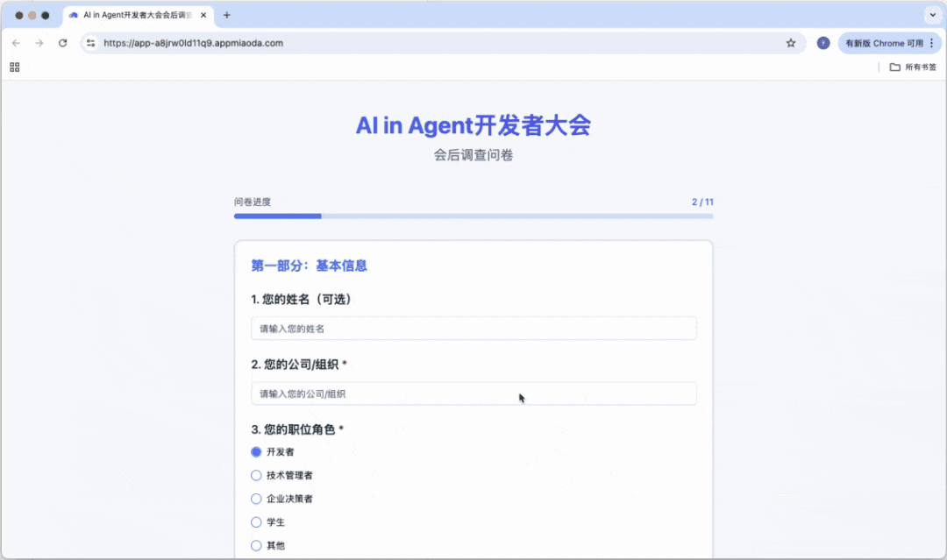The width and height of the screenshot is (947, 560).
Task: Click the 1. 您的姓名（可选）label
Action: 301,300
